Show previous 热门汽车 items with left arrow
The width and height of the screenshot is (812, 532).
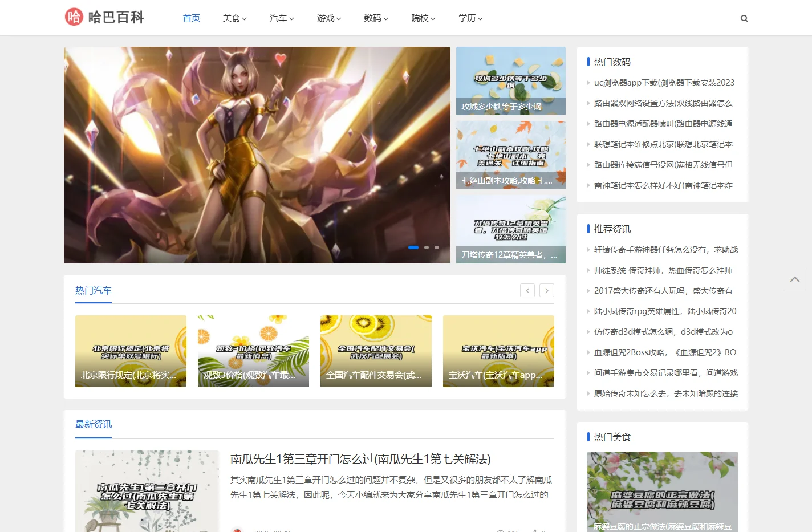click(527, 290)
